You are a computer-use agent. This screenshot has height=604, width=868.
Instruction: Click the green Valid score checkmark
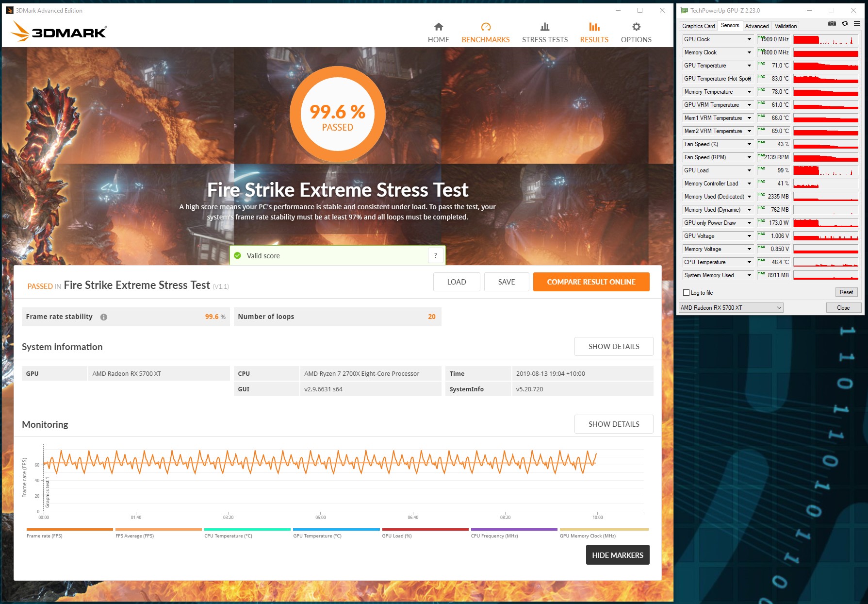click(238, 256)
